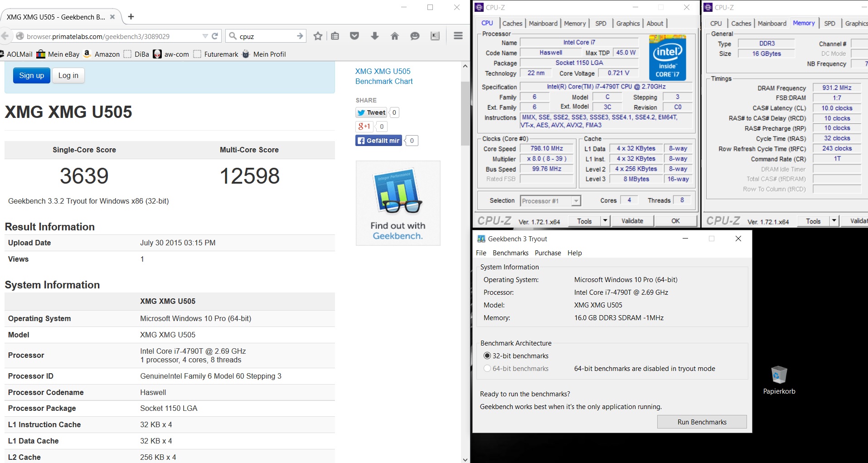The height and width of the screenshot is (463, 868).
Task: Switch to CPU tab in second CPU-Z window
Action: coord(716,24)
